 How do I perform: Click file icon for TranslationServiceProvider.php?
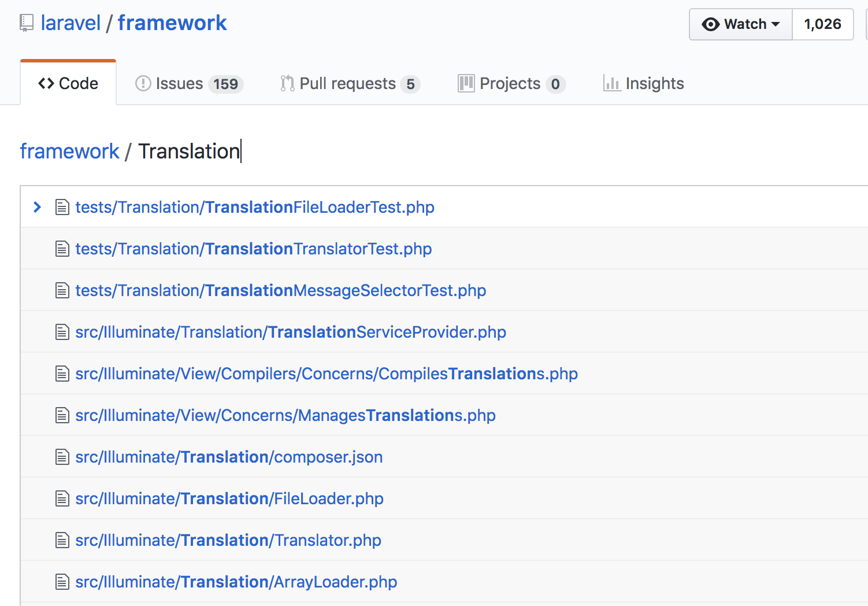(62, 332)
